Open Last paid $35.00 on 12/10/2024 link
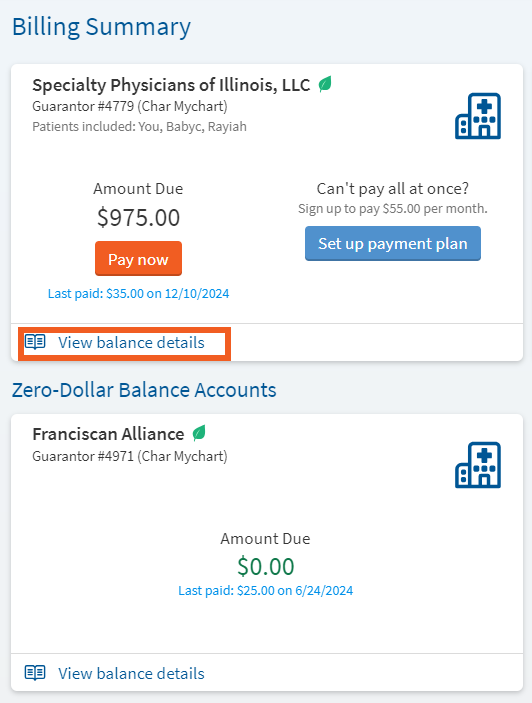This screenshot has width=532, height=703. 138,294
